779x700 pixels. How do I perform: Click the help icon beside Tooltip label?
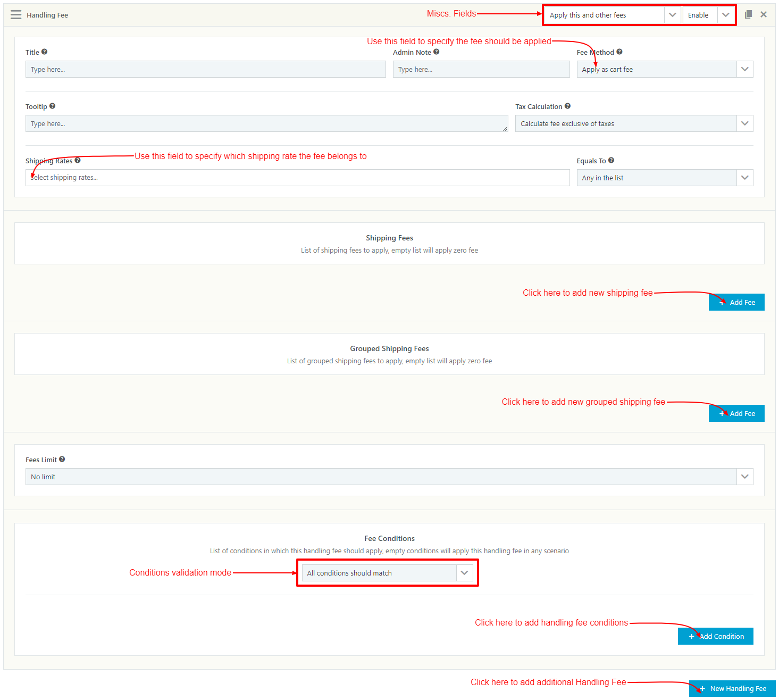pyautogui.click(x=52, y=106)
